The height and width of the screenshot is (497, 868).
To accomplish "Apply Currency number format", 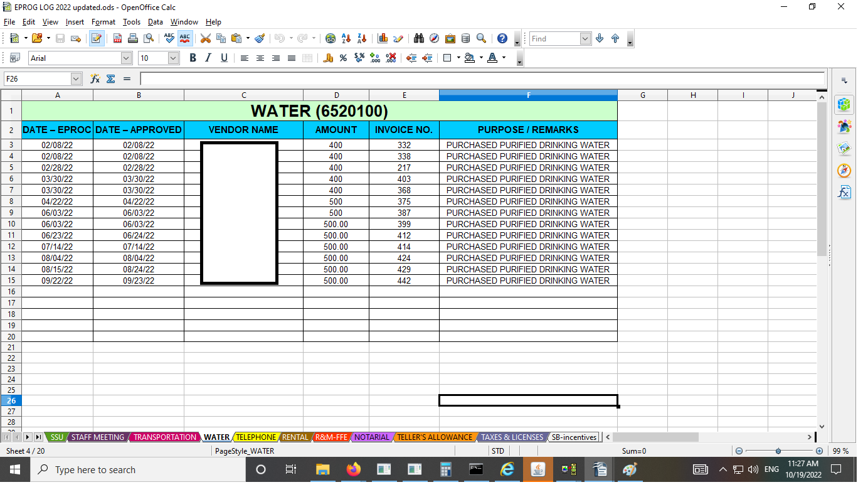I will 328,58.
